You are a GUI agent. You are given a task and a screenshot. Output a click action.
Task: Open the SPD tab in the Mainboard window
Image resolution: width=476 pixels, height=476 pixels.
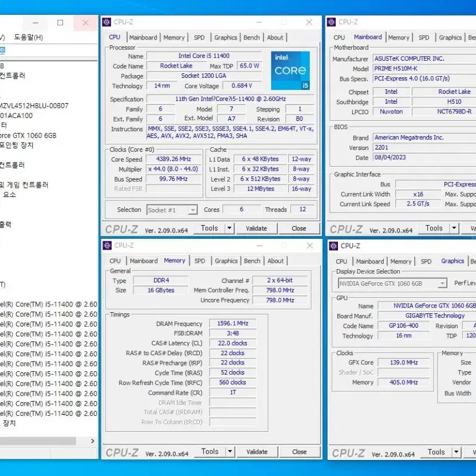(x=424, y=38)
